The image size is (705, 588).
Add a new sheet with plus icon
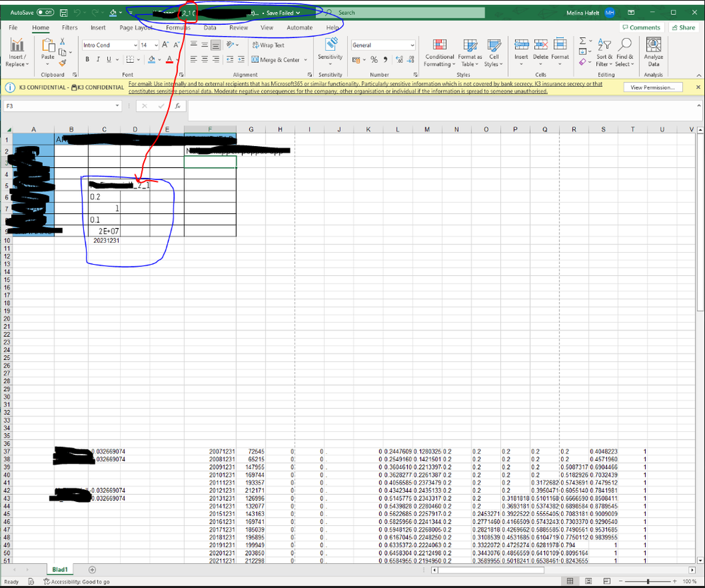click(x=92, y=570)
